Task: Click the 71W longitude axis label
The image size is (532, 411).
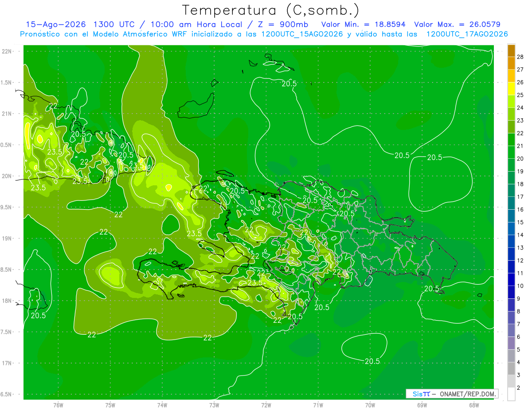Action: pos(318,405)
